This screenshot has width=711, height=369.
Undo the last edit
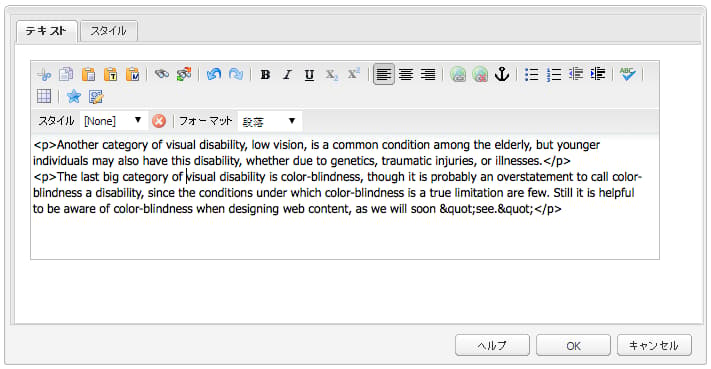pyautogui.click(x=214, y=74)
